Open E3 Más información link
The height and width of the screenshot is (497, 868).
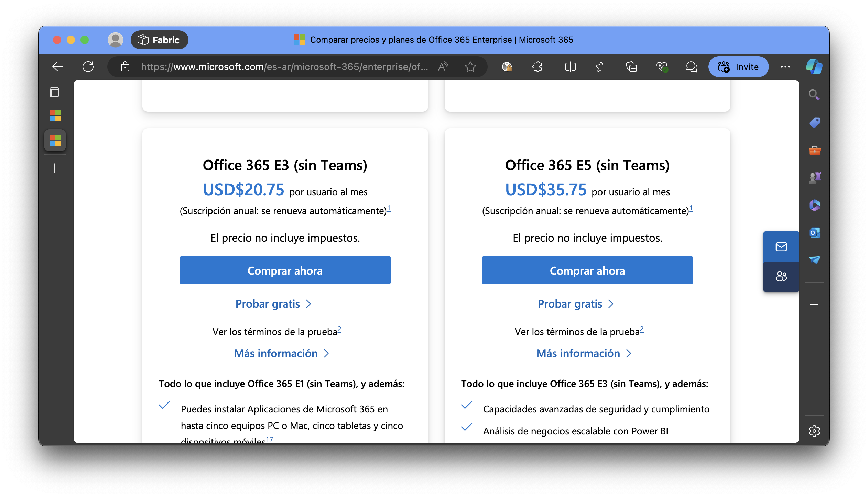(x=282, y=353)
